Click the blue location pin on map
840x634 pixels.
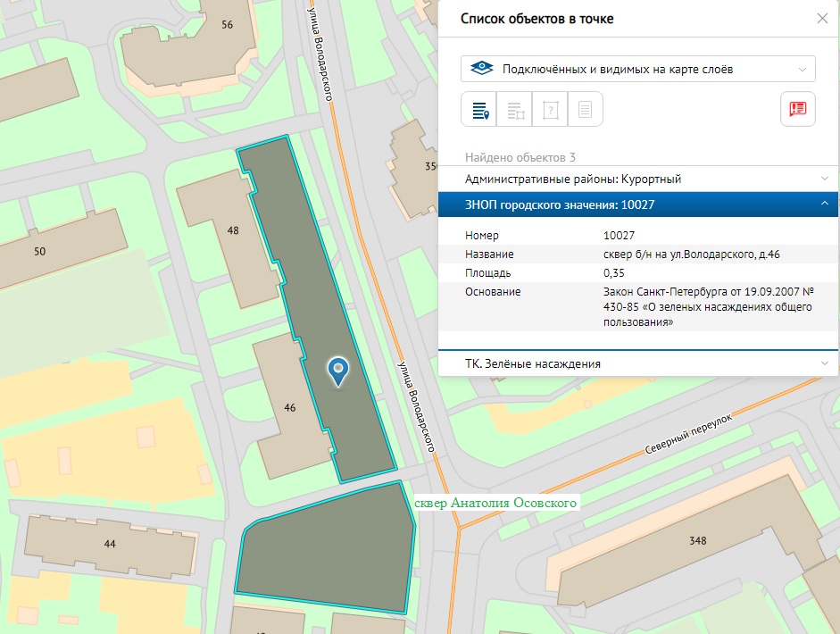pyautogui.click(x=337, y=371)
